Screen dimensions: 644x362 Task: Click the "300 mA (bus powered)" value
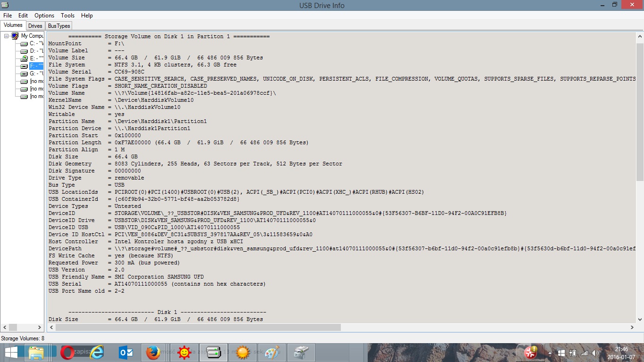coord(147,263)
